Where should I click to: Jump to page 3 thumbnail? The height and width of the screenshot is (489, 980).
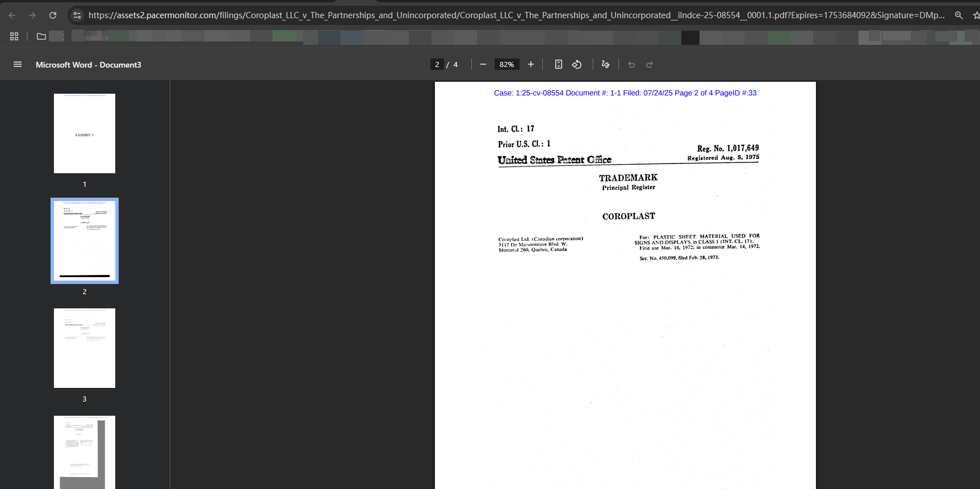(85, 348)
